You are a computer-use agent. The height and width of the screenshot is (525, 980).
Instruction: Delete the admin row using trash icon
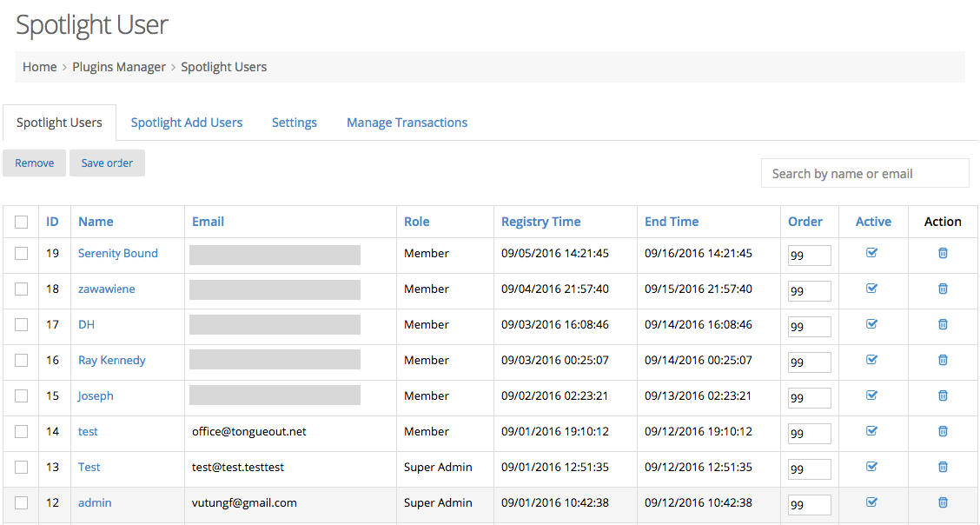(944, 502)
